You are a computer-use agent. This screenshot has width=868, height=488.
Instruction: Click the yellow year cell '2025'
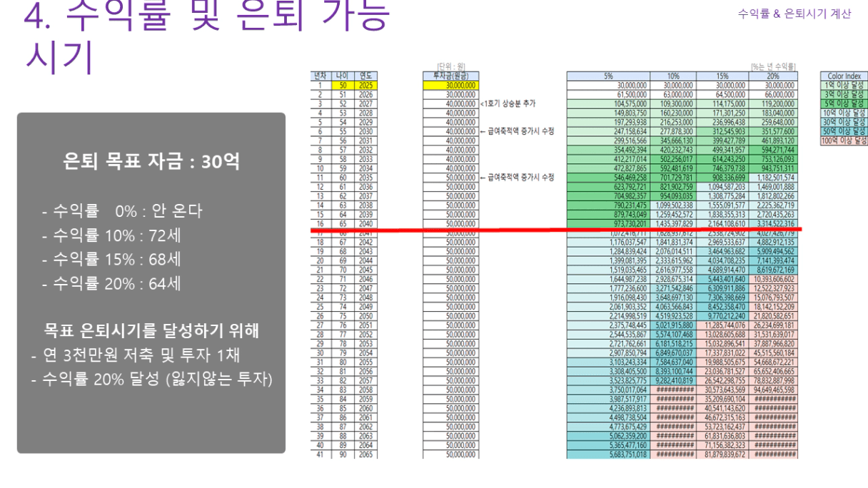[x=366, y=85]
